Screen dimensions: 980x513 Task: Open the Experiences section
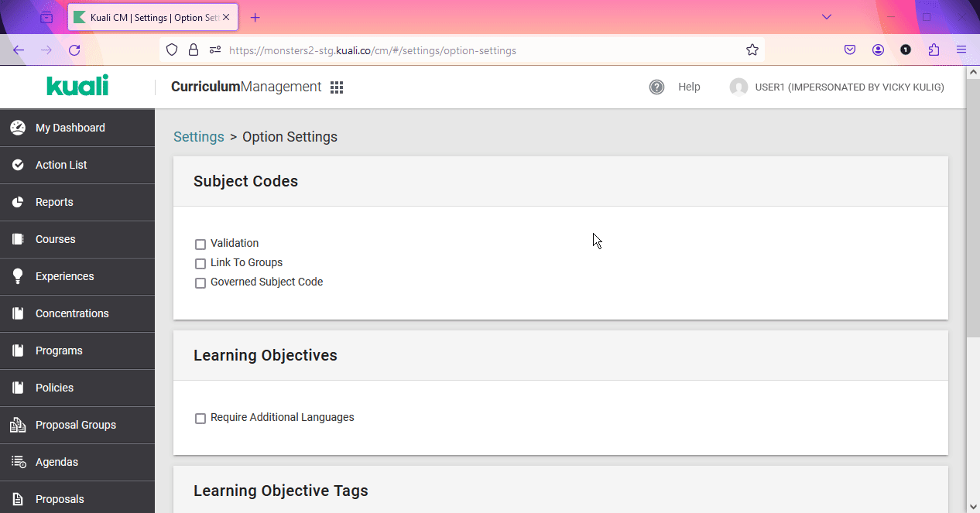pos(64,276)
